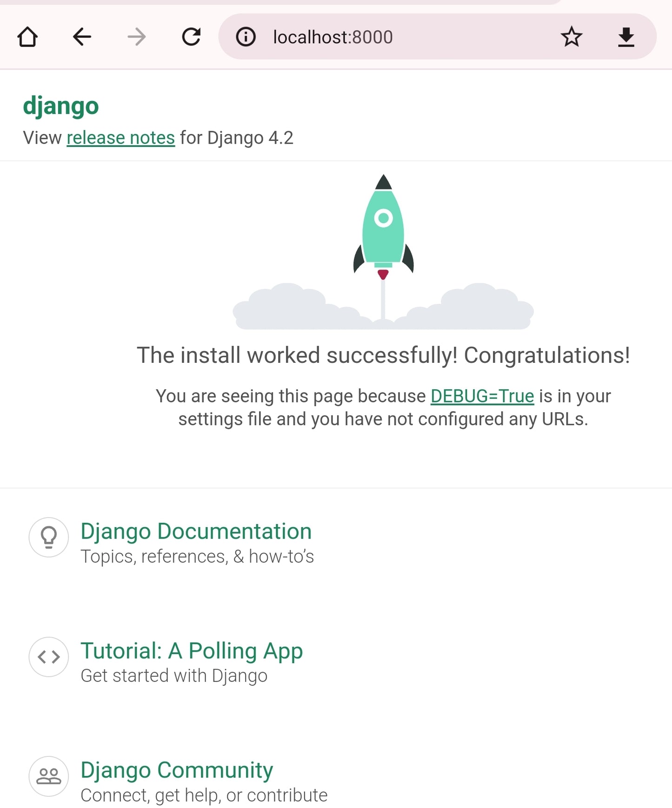Open the release notes link

[x=120, y=138]
